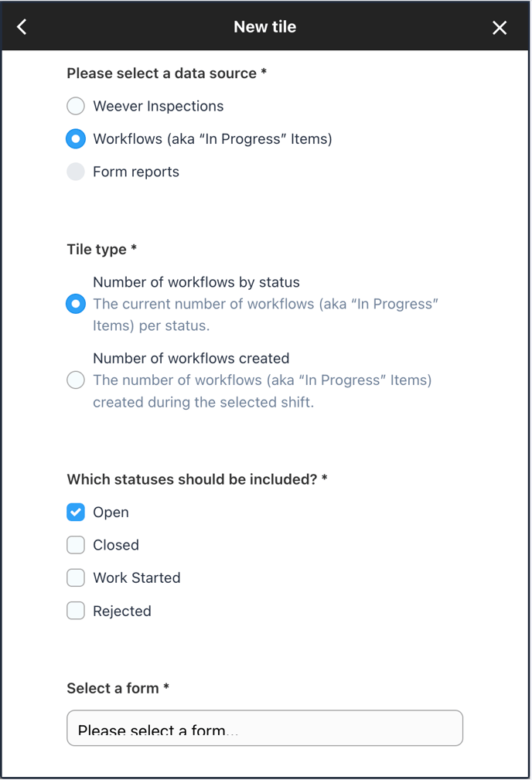Open the "Please select a form..." dropdown

click(x=264, y=727)
